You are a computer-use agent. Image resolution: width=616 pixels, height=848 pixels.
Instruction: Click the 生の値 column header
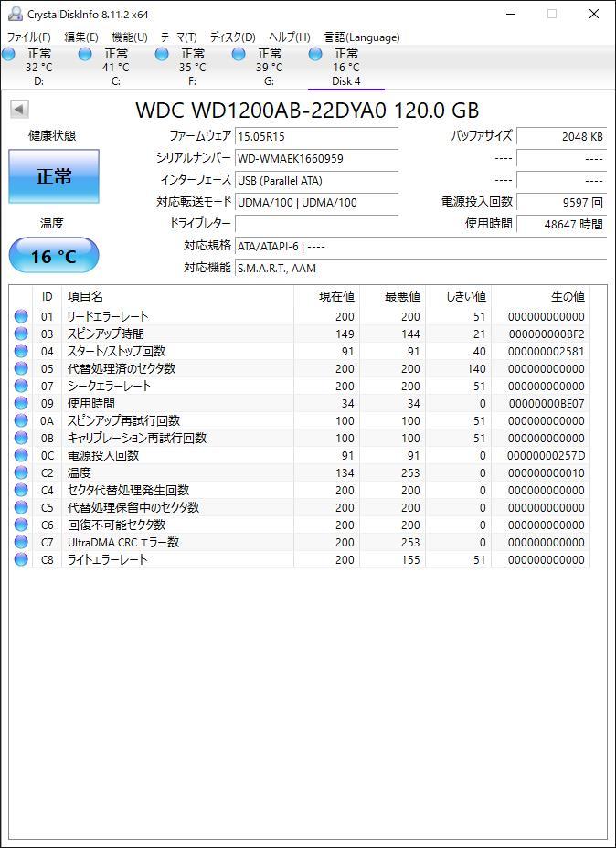click(x=541, y=296)
